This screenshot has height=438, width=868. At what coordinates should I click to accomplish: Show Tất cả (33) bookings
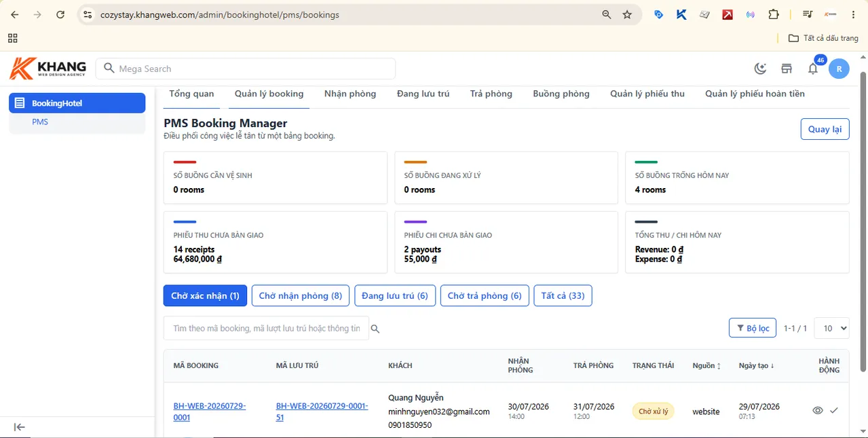coord(563,295)
